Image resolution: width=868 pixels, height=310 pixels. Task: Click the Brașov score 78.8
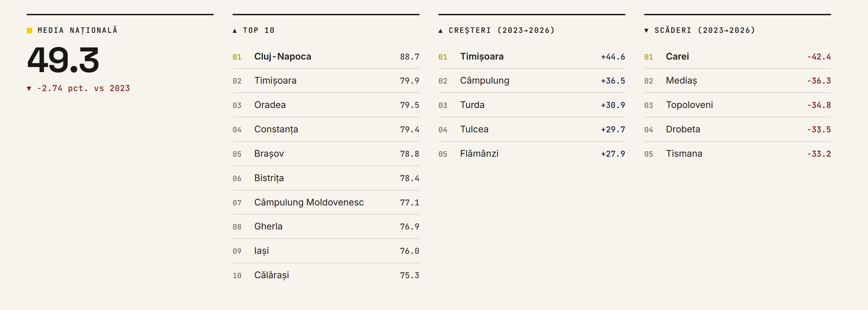[410, 154]
